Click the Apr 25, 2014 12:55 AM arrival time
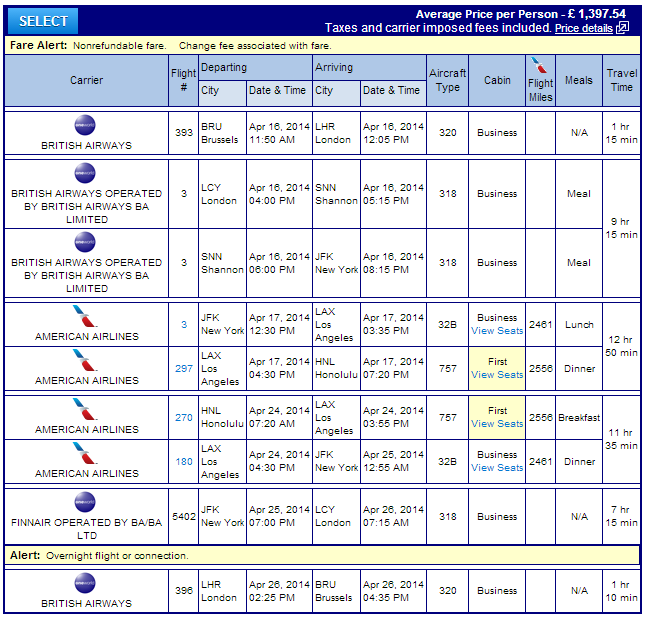Viewport: 647px width, 619px height. [394, 461]
